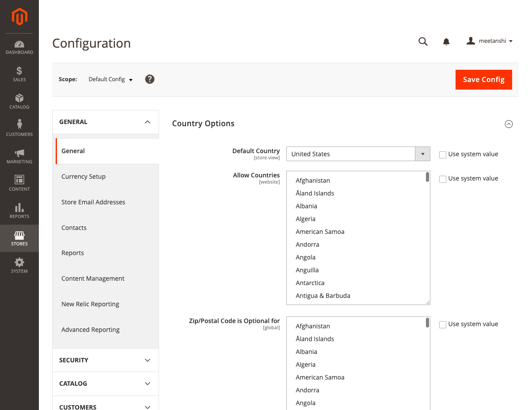Open the Content layout icon
This screenshot has height=410, width=532.
coord(19,180)
